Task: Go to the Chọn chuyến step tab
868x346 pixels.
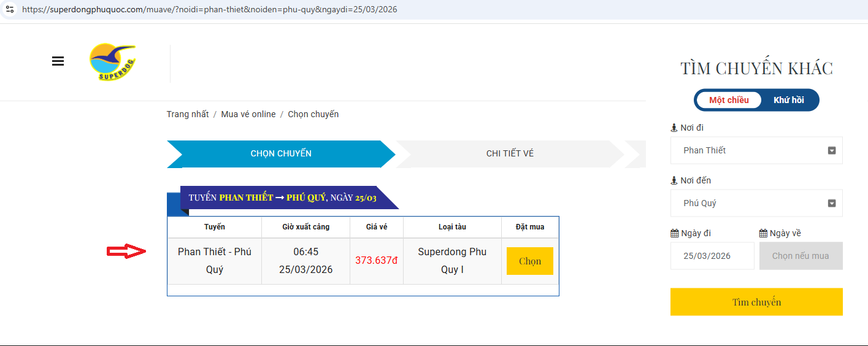Action: pos(281,153)
